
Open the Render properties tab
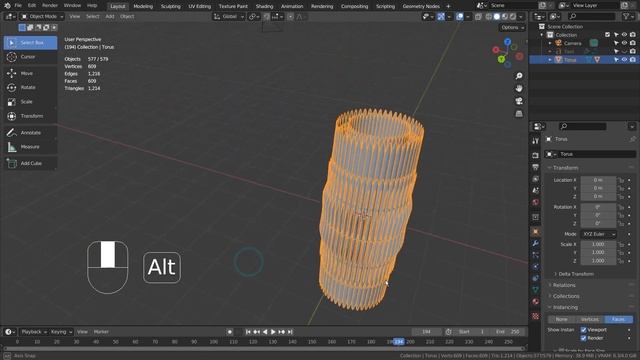pyautogui.click(x=536, y=156)
